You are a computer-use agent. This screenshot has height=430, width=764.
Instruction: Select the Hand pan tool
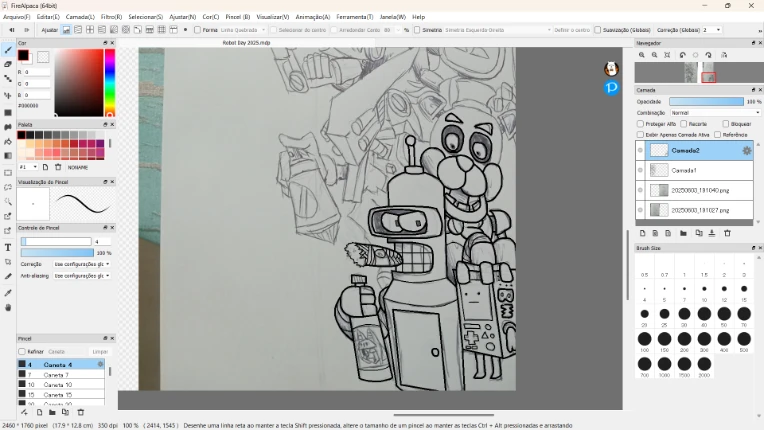click(8, 307)
